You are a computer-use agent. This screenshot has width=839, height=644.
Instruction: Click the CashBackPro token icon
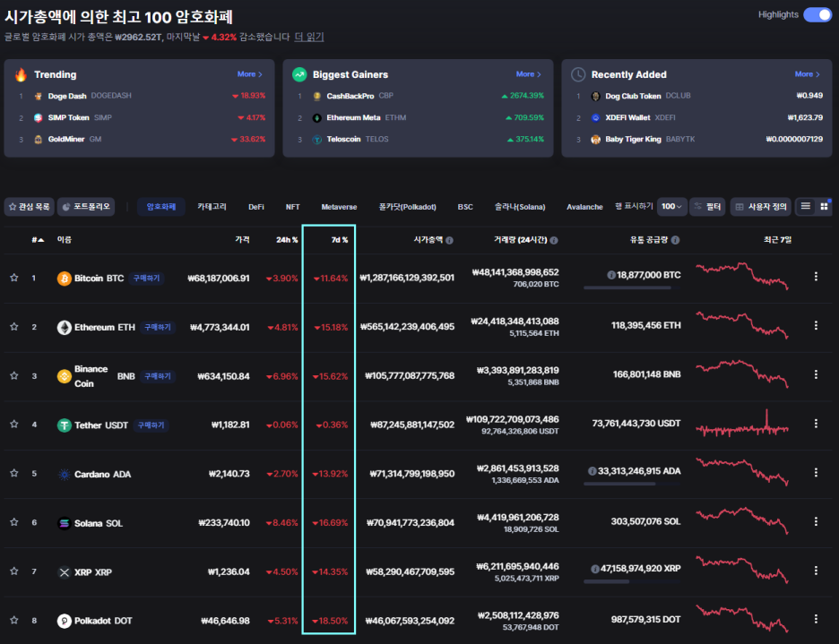316,96
